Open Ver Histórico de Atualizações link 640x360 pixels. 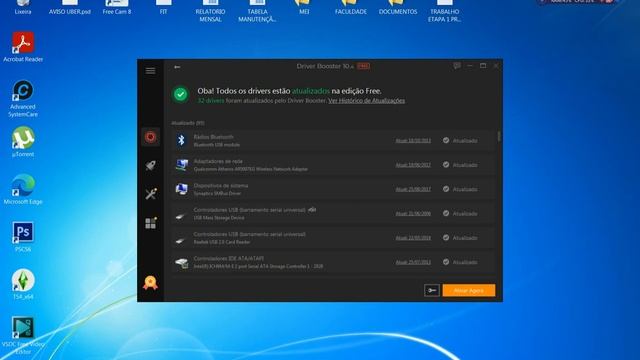tap(367, 100)
